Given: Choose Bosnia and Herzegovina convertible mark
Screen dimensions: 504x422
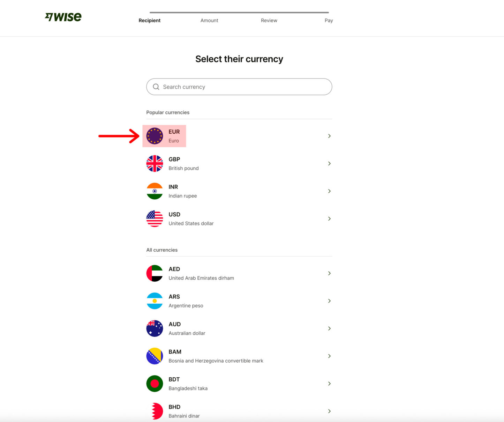Looking at the screenshot, I should click(x=216, y=361).
